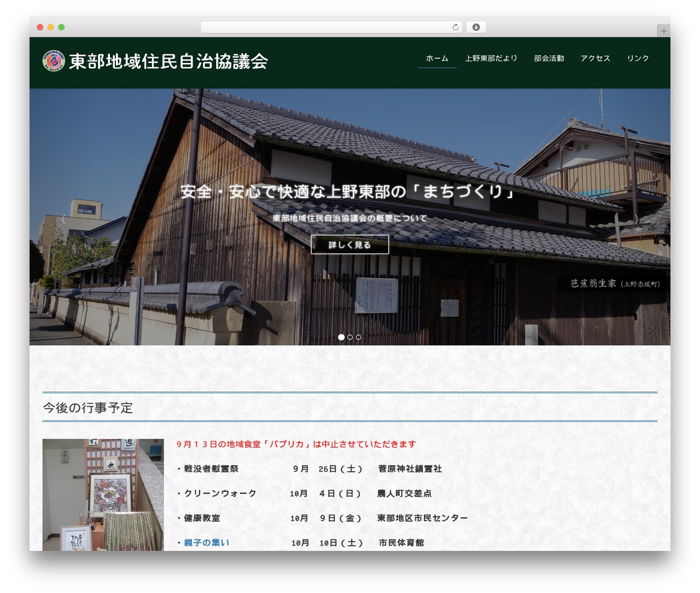The height and width of the screenshot is (593, 700).
Task: Click the hero headline 安全・安心で快適な上野東部の「まちづくり」
Action: pyautogui.click(x=349, y=191)
